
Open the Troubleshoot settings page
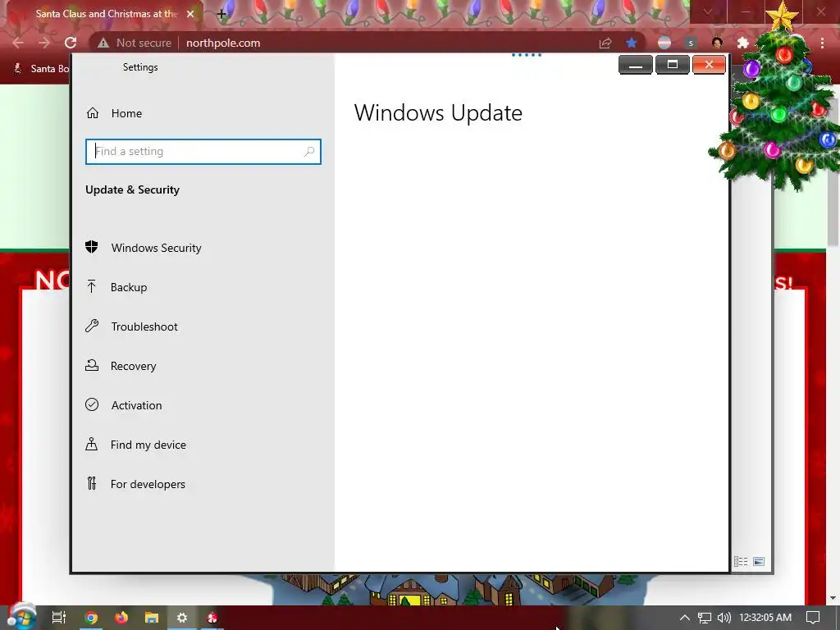(x=144, y=326)
